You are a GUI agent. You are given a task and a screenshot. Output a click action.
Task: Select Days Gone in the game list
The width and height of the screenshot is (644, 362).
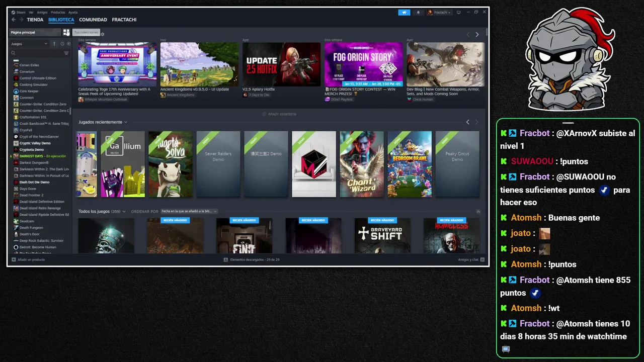pos(40,189)
